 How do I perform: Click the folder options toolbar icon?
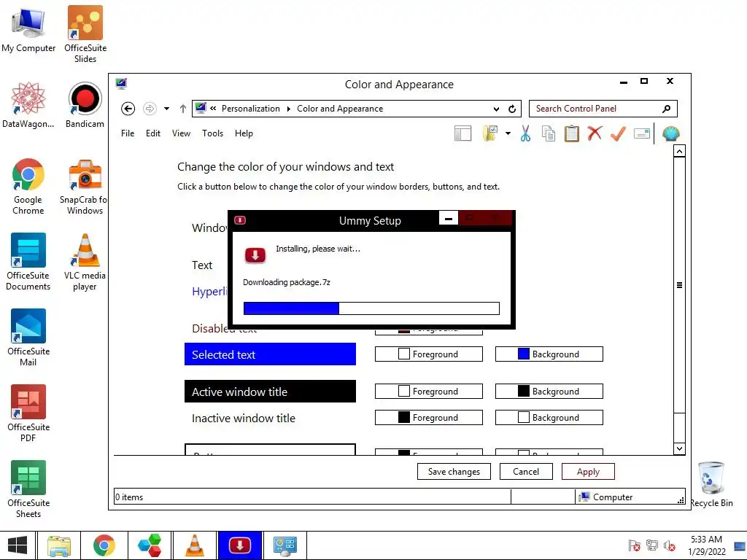pyautogui.click(x=490, y=133)
